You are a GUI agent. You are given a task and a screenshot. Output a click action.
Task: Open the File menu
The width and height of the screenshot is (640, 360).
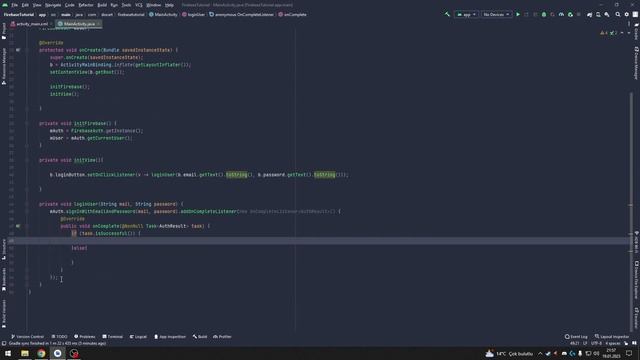(15, 5)
